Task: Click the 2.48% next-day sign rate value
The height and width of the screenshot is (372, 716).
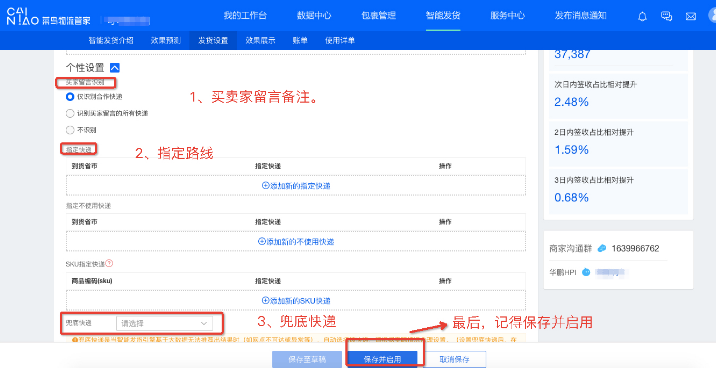Action: pos(571,102)
